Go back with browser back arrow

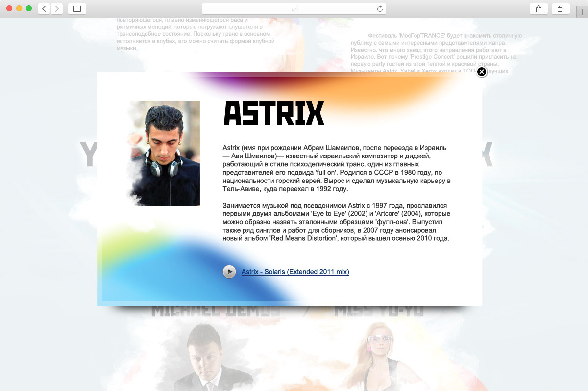44,9
